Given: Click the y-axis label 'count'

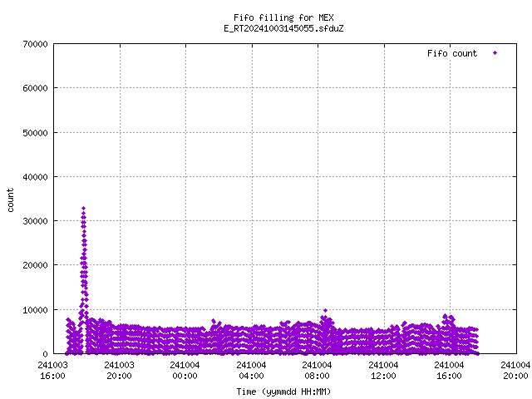Looking at the screenshot, I should click(11, 200).
